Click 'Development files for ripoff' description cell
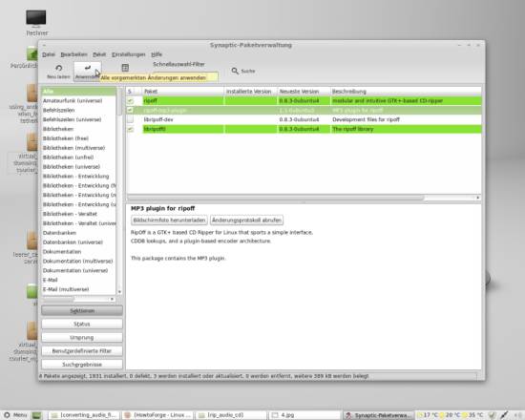 366,119
